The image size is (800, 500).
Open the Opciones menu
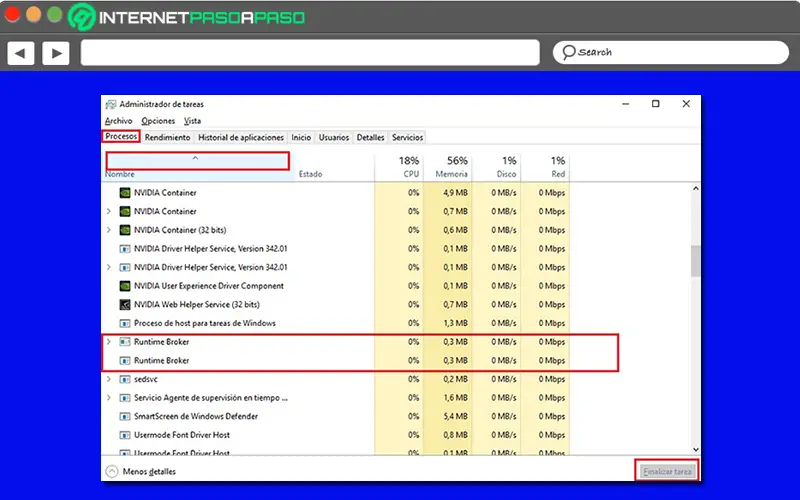click(158, 121)
